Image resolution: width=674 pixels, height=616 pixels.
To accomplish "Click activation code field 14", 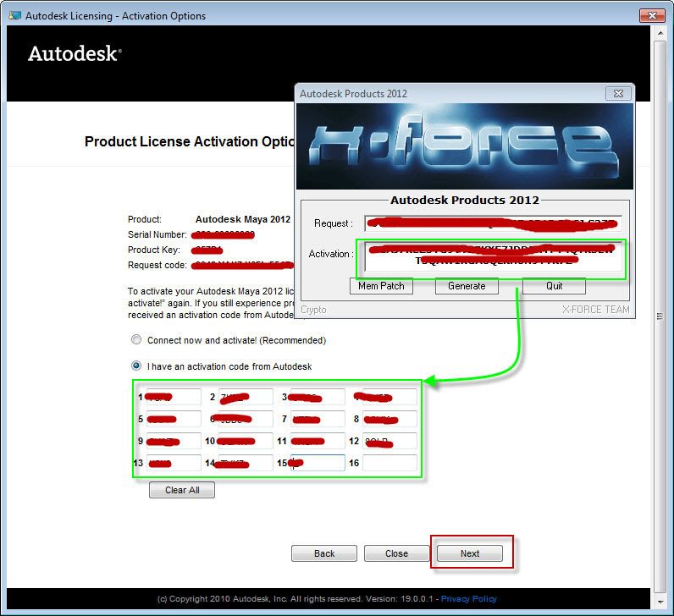I will 246,463.
